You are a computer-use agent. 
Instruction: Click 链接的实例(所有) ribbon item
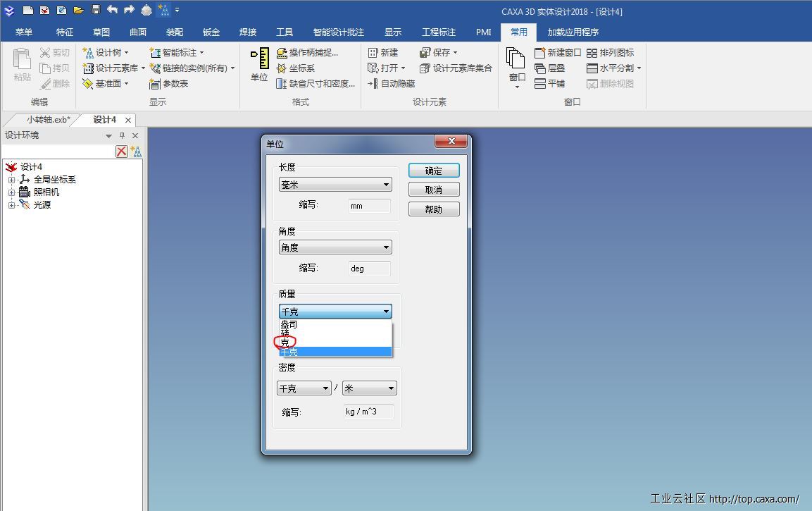[x=192, y=68]
